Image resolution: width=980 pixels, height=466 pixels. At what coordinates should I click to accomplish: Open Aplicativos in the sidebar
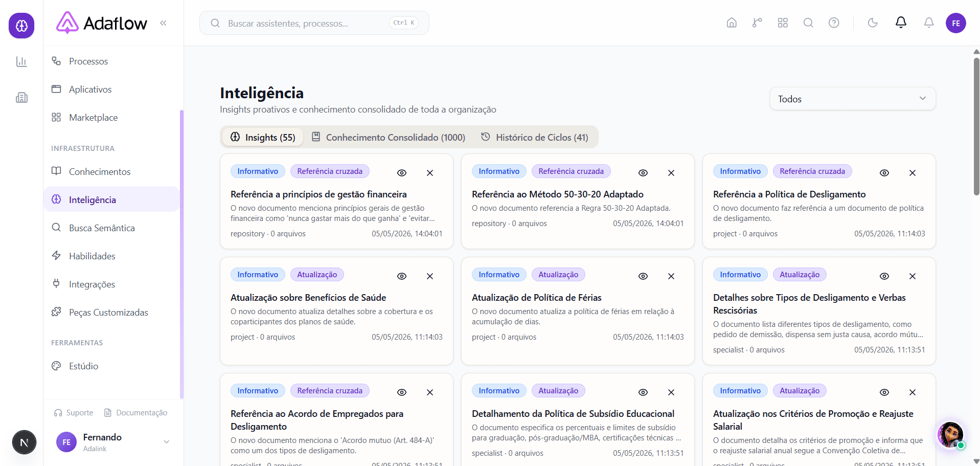pyautogui.click(x=111, y=90)
